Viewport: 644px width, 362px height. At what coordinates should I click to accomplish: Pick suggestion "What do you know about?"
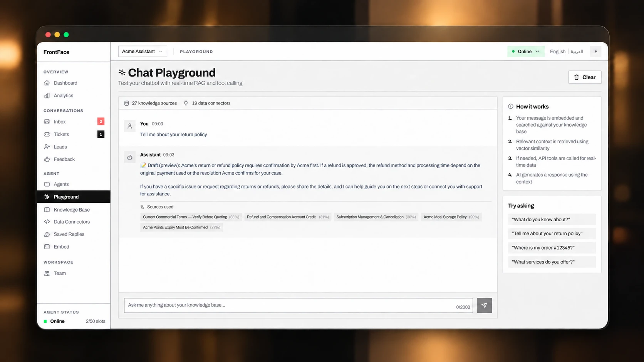[552, 219]
